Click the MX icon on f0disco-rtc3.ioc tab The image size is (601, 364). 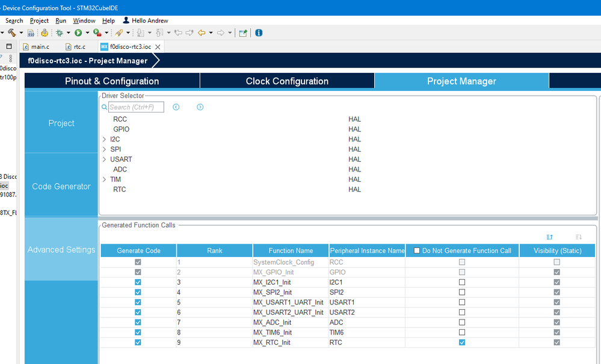coord(104,47)
